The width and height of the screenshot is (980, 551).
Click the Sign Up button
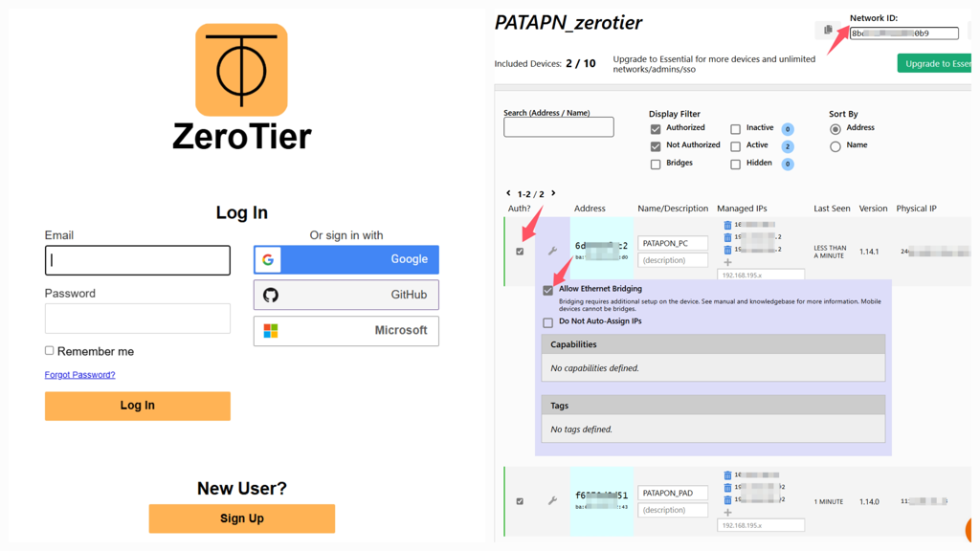241,518
